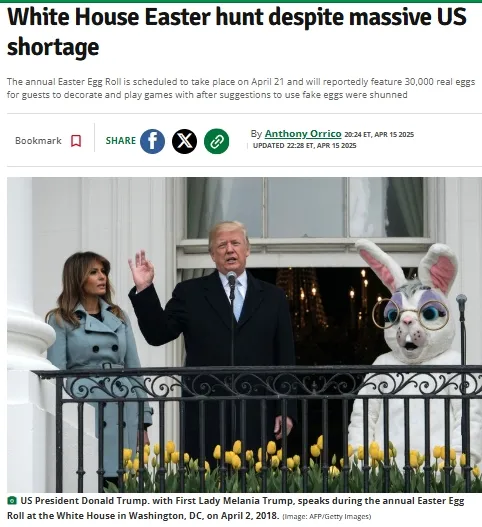Open the main Easter Egg Roll photo
482x527 pixels.
click(244, 335)
